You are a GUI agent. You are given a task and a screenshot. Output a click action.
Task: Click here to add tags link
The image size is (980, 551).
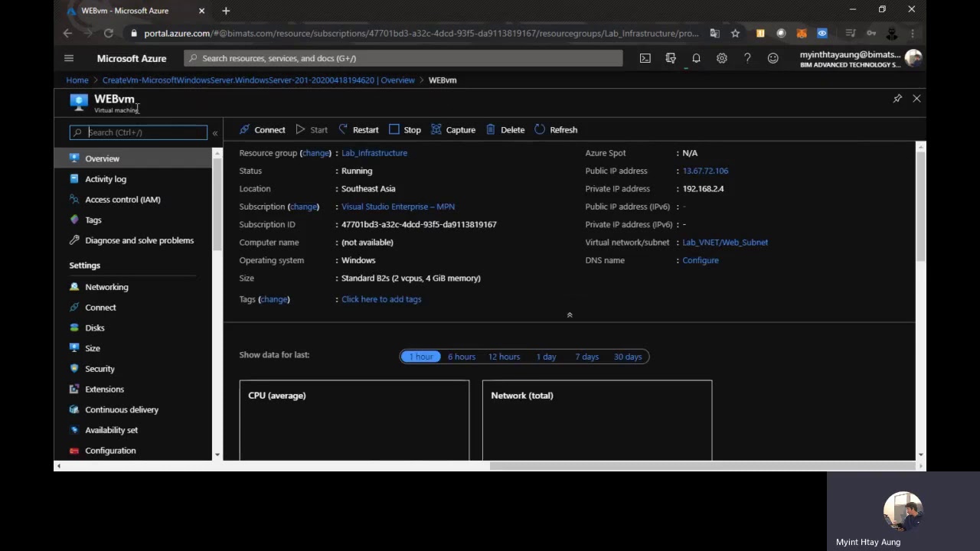point(381,299)
